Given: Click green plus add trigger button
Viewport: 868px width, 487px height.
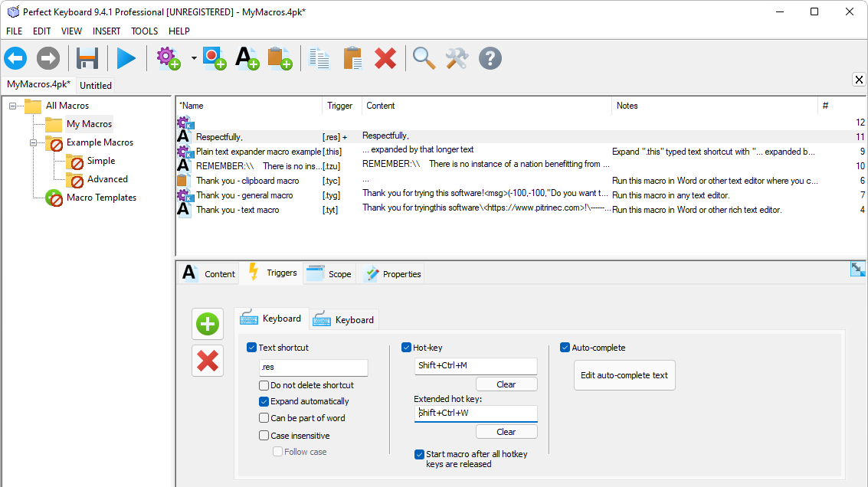Looking at the screenshot, I should [208, 324].
